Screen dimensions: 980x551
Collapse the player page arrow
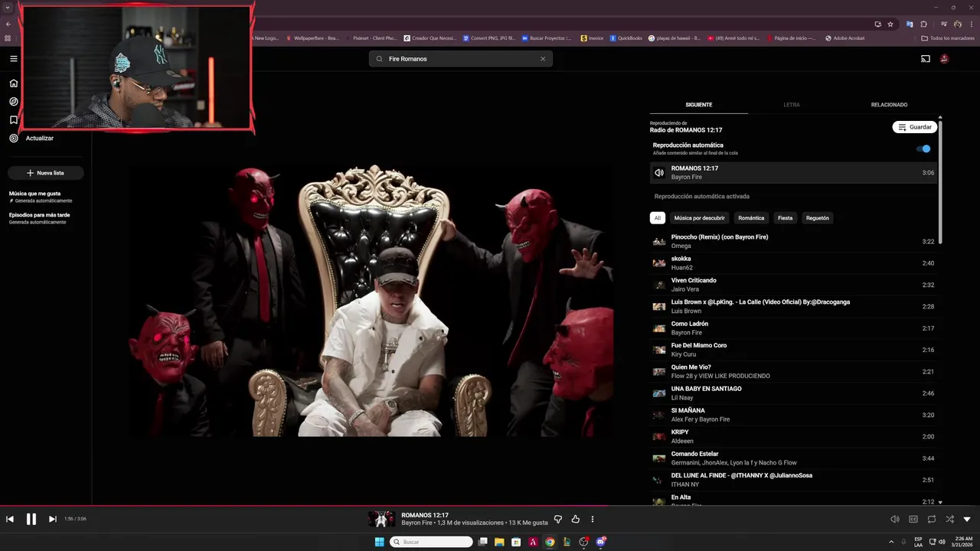[967, 519]
